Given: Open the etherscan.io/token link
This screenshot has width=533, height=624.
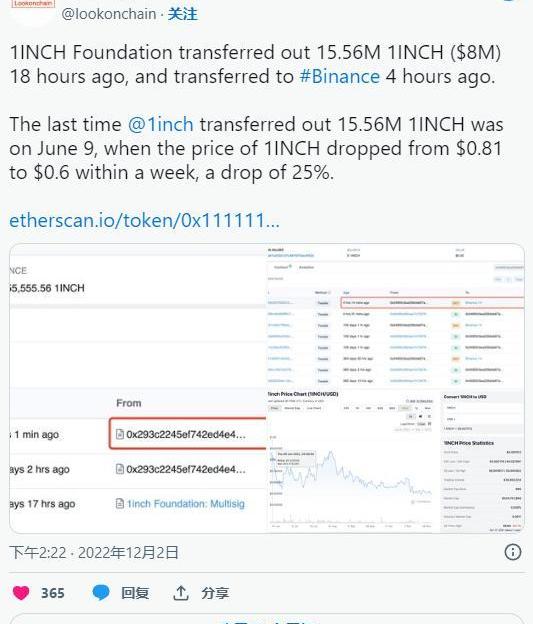Looking at the screenshot, I should point(144,220).
